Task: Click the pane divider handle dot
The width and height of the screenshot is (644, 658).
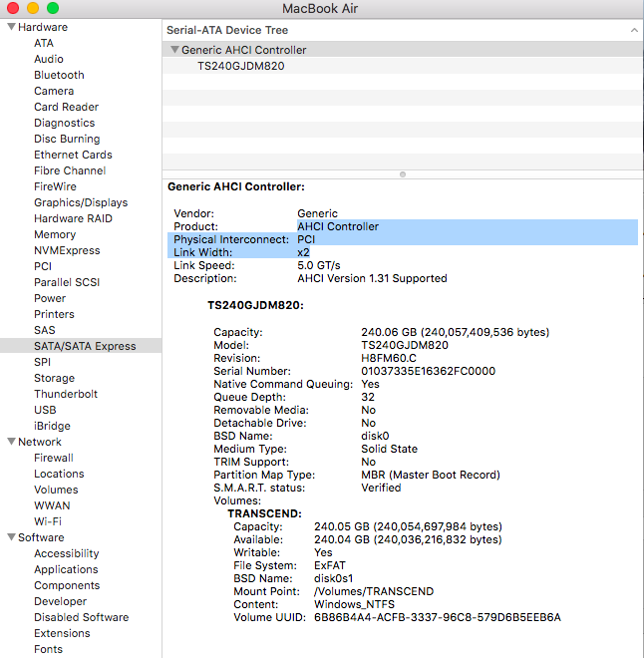Action: click(x=403, y=174)
